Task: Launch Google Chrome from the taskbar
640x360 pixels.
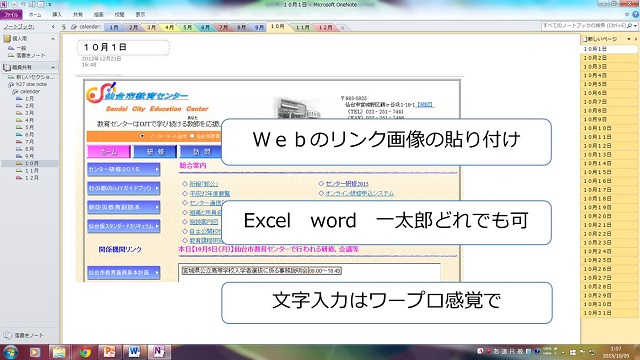Action: [x=85, y=351]
